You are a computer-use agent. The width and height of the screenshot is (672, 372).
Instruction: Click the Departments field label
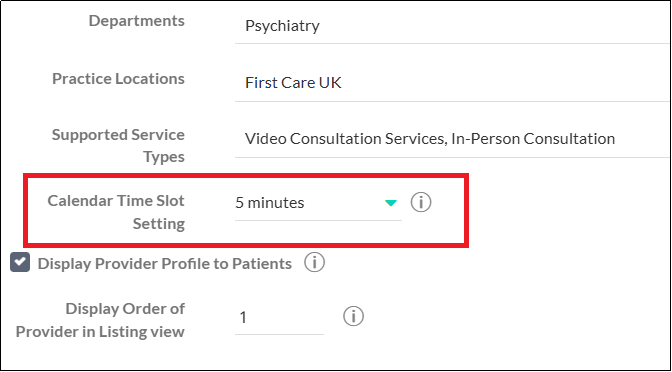(137, 21)
